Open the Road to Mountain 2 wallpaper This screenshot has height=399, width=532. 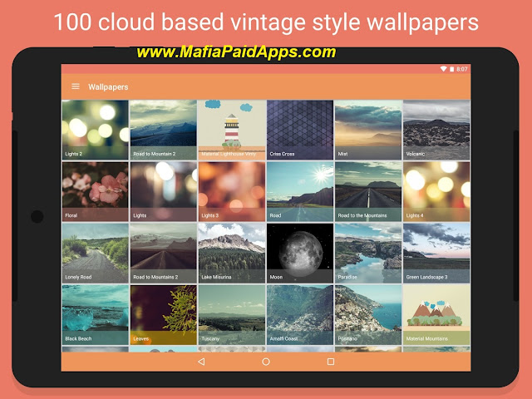coord(164,130)
